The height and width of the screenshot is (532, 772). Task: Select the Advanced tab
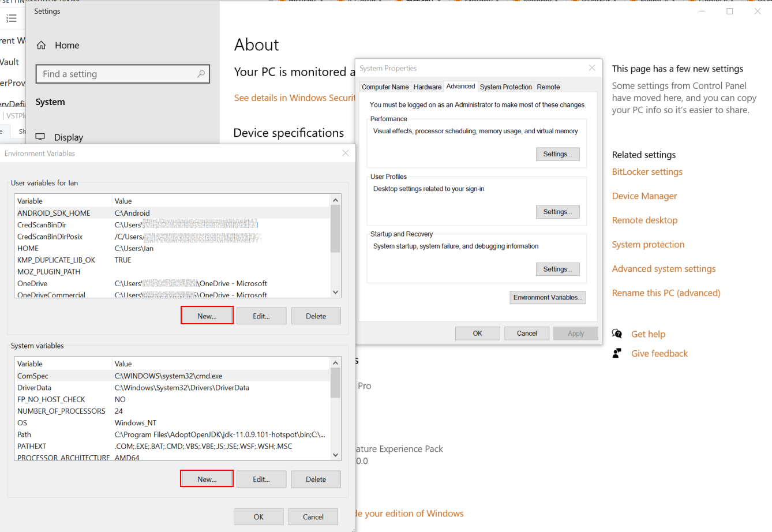pyautogui.click(x=460, y=87)
